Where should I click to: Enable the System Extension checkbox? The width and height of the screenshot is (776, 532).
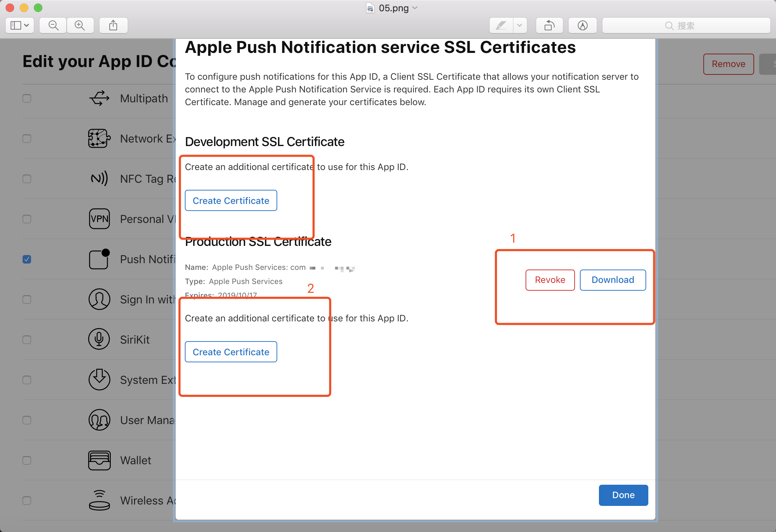point(27,380)
